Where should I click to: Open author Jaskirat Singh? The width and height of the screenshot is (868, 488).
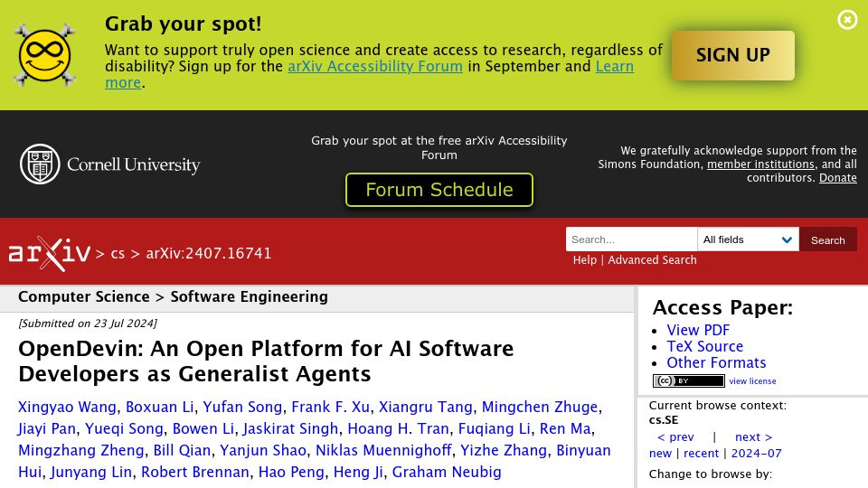coord(290,428)
